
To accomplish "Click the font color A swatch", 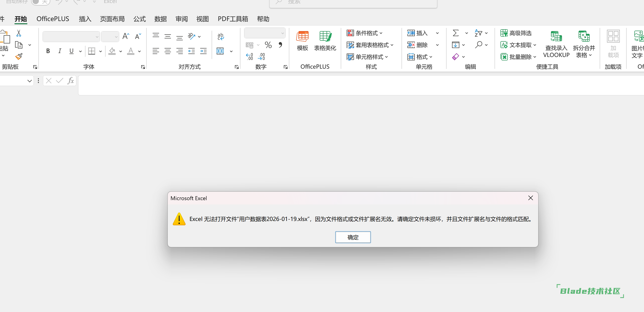I will tap(130, 51).
